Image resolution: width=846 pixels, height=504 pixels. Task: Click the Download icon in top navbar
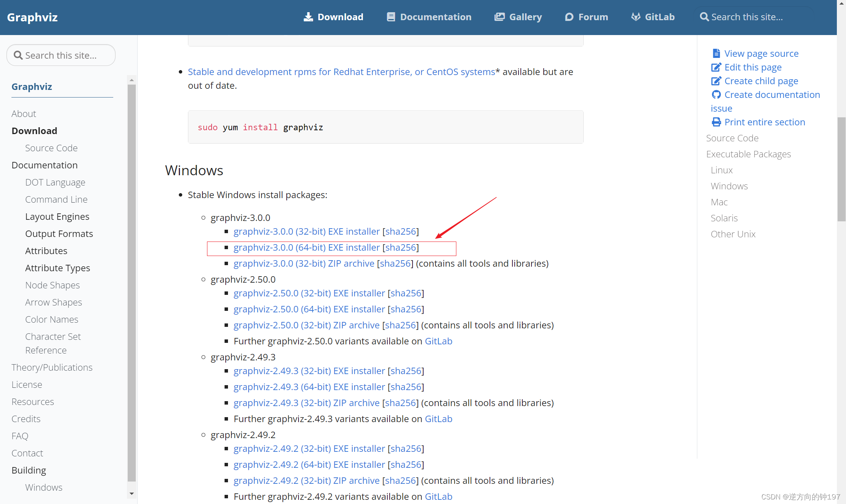[x=308, y=17]
